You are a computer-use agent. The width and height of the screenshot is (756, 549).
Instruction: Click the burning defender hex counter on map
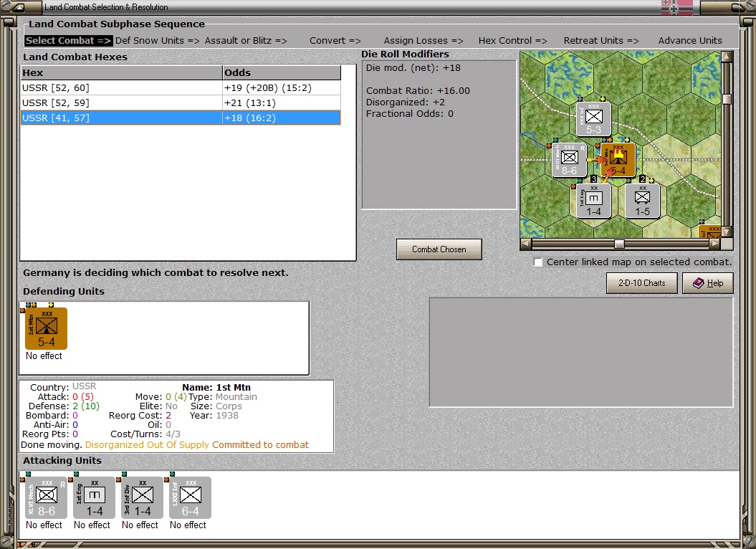618,160
